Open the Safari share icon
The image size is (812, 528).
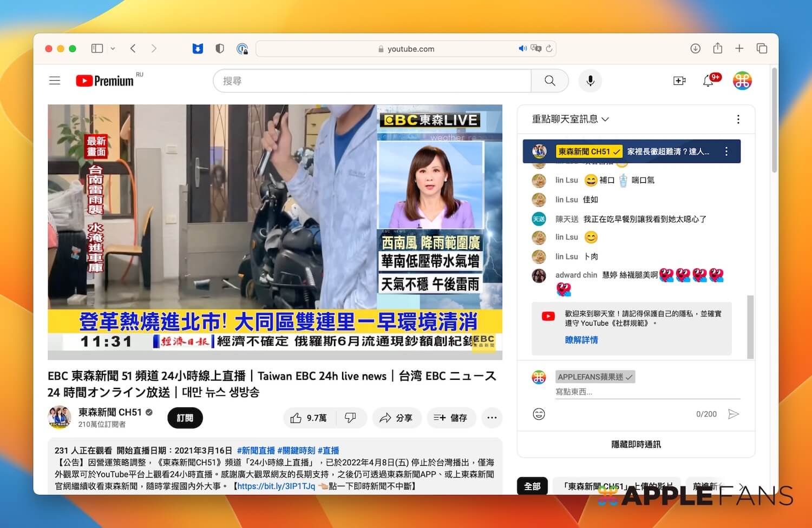(x=718, y=48)
